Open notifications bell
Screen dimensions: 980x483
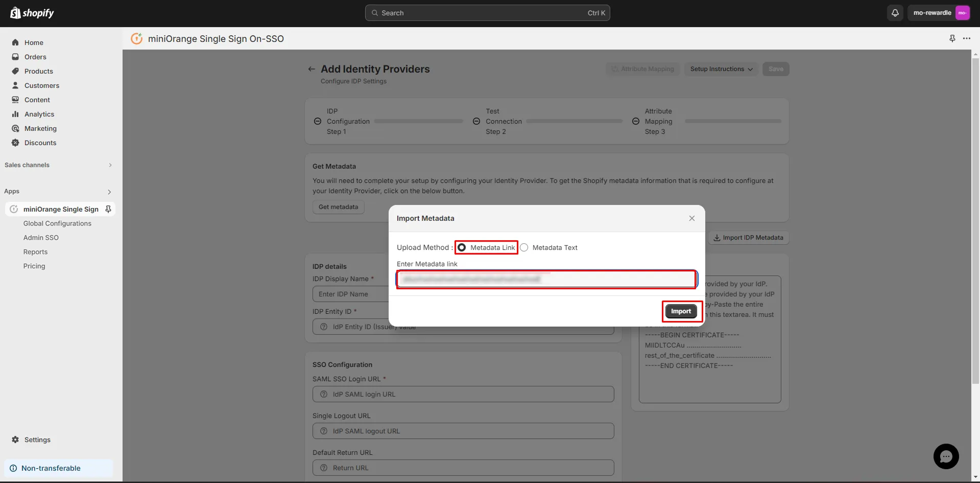point(895,13)
